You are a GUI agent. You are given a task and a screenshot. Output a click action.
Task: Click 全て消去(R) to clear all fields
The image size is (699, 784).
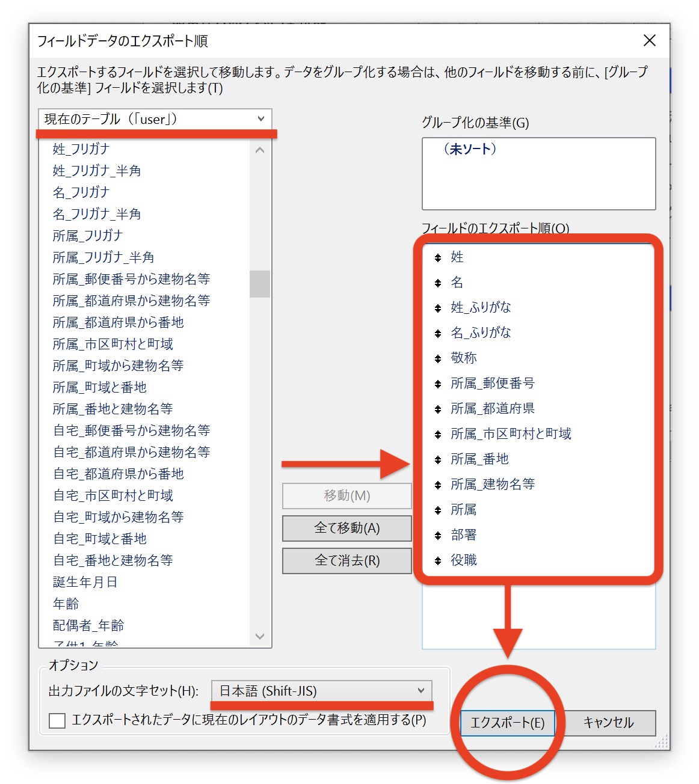pyautogui.click(x=346, y=560)
